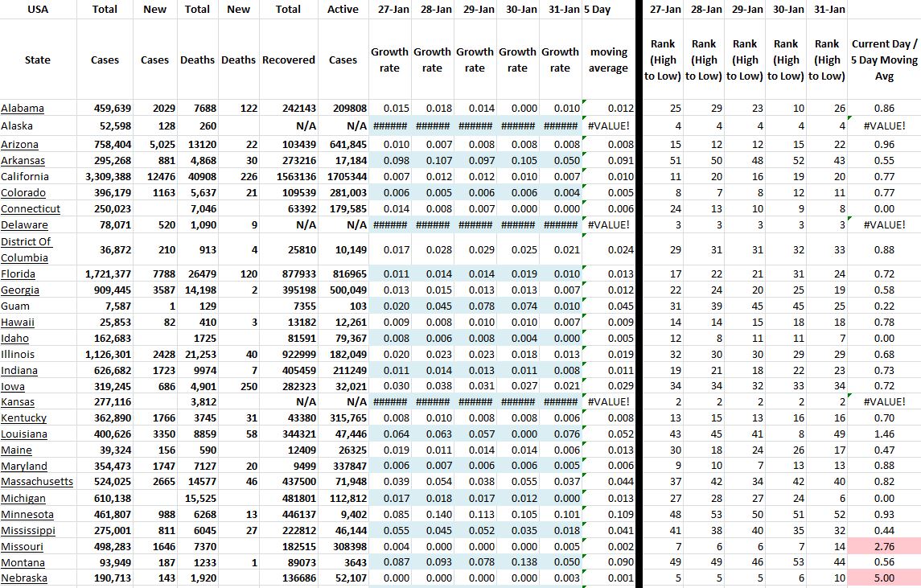Click the Arizona hyperlink
Screen dimensions: 921x588
point(19,145)
